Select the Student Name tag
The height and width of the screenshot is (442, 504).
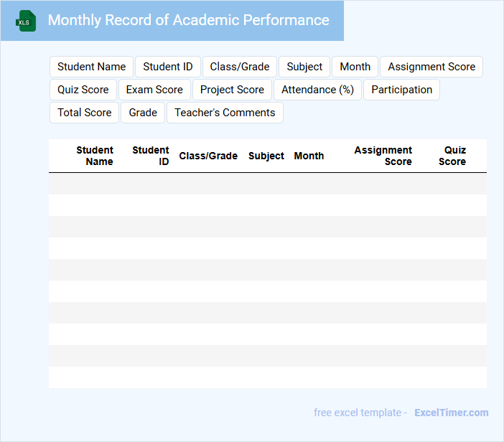point(91,67)
